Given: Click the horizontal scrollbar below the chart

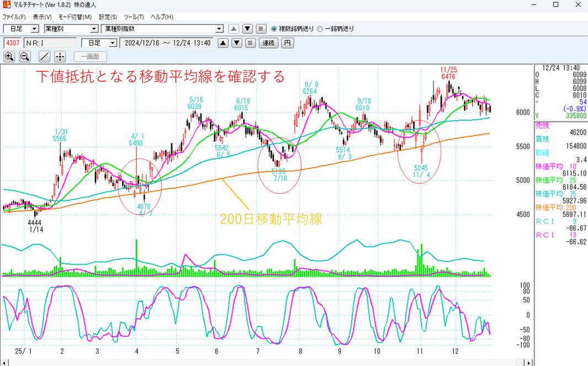Looking at the screenshot, I should pos(265,362).
